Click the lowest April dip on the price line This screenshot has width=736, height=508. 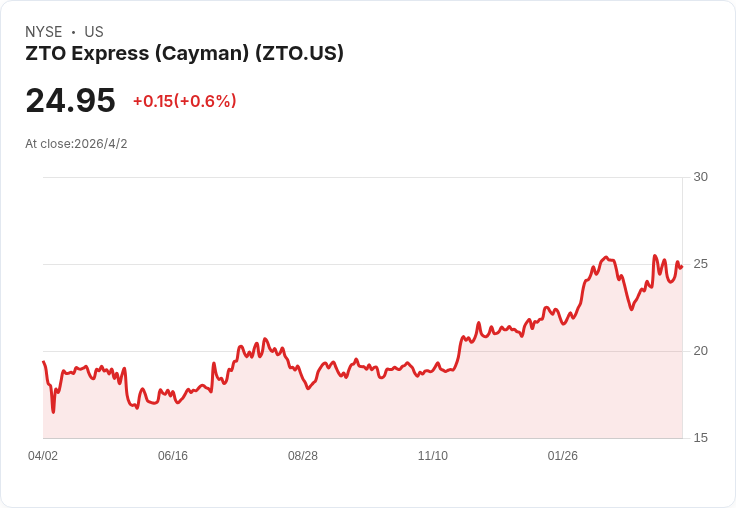click(x=54, y=412)
